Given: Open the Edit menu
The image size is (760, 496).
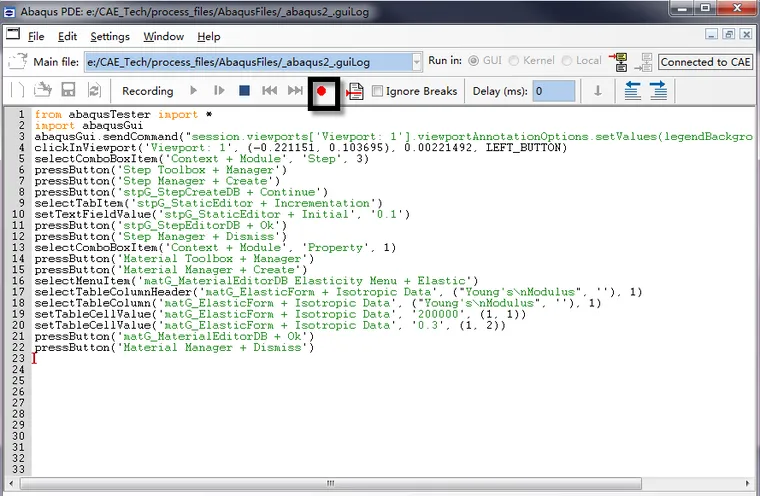Looking at the screenshot, I should [67, 36].
